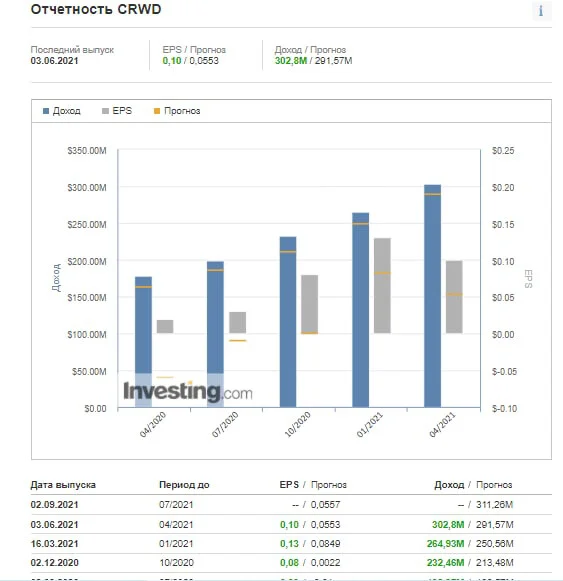Viewport: 563px width, 581px height.
Task: Click the 04/2021 x-axis label
Action: 442,425
